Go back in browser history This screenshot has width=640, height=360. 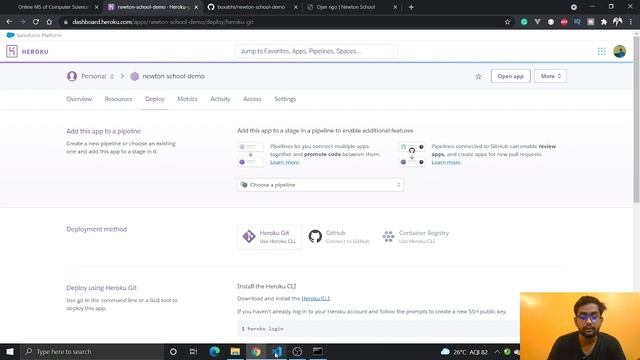point(9,22)
